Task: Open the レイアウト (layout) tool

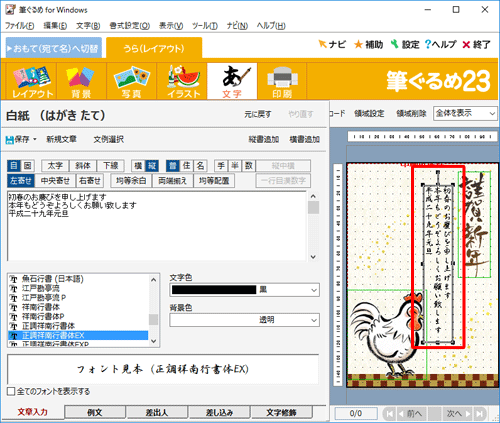Action: pos(32,81)
